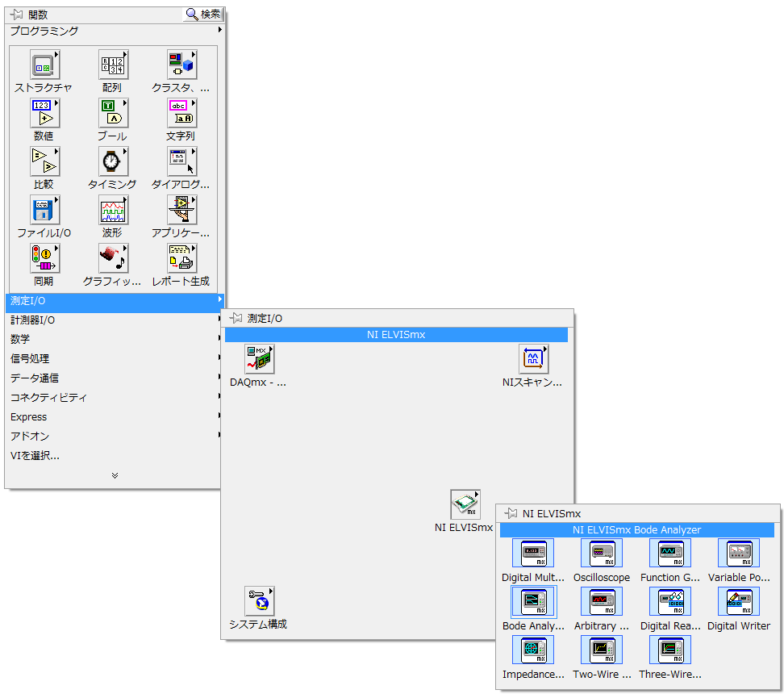Select the Variable Power Supplies VI icon
Viewport: 784px width, 694px height.
739,554
